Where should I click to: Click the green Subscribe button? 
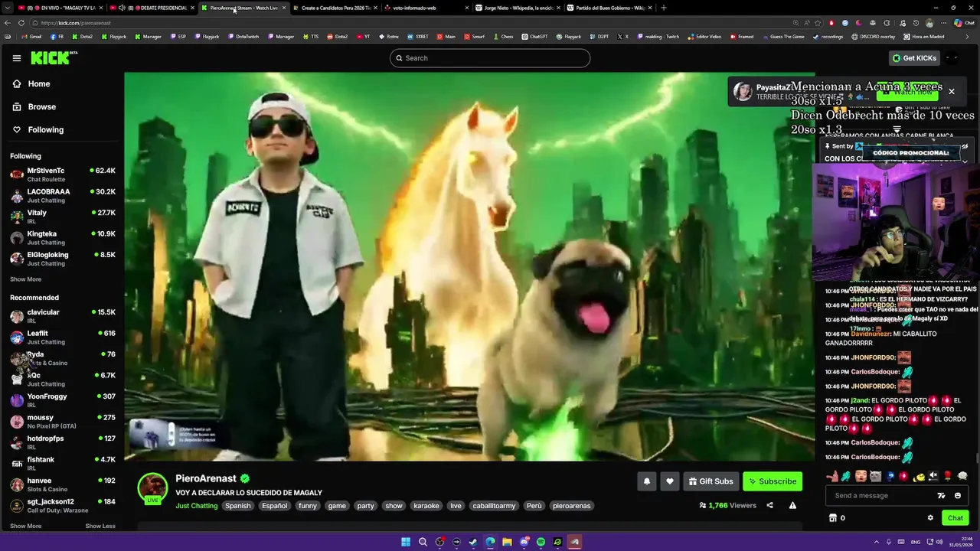coord(773,481)
